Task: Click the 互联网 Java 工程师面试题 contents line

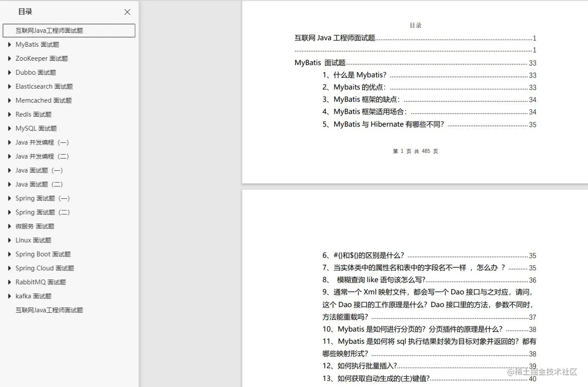Action: click(415, 38)
